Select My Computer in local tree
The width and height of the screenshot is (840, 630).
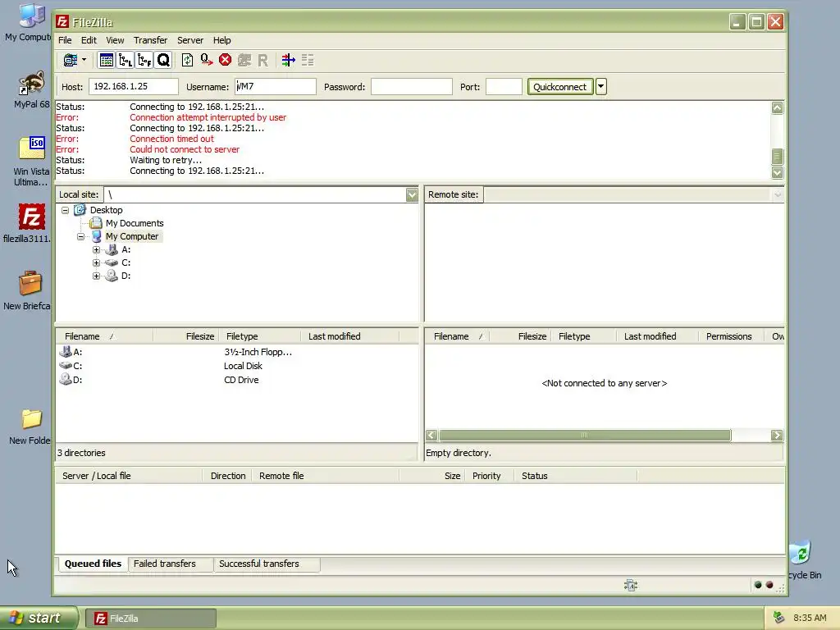tap(132, 236)
